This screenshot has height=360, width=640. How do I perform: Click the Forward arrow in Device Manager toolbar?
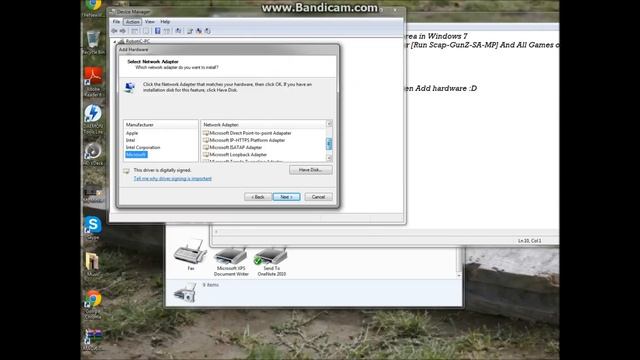coord(123,31)
